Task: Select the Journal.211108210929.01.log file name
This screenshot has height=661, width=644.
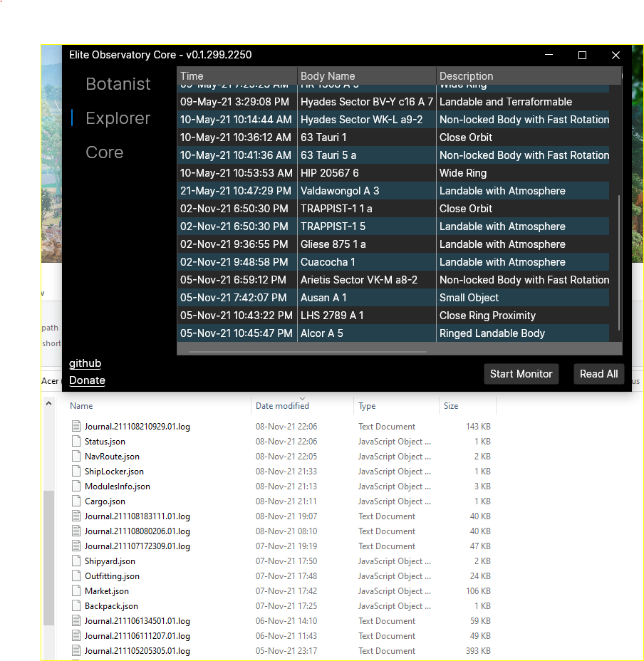Action: [137, 426]
